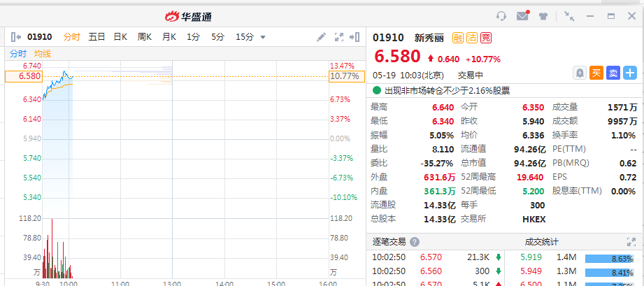The image size is (644, 286).
Task: Expand chart to fullscreen
Action: point(339,37)
